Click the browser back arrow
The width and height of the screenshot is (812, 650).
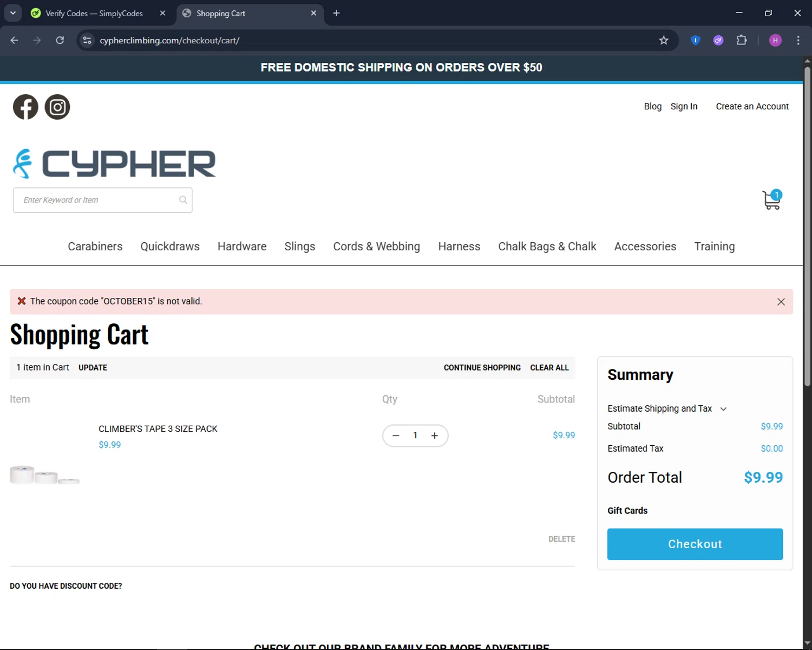click(15, 40)
